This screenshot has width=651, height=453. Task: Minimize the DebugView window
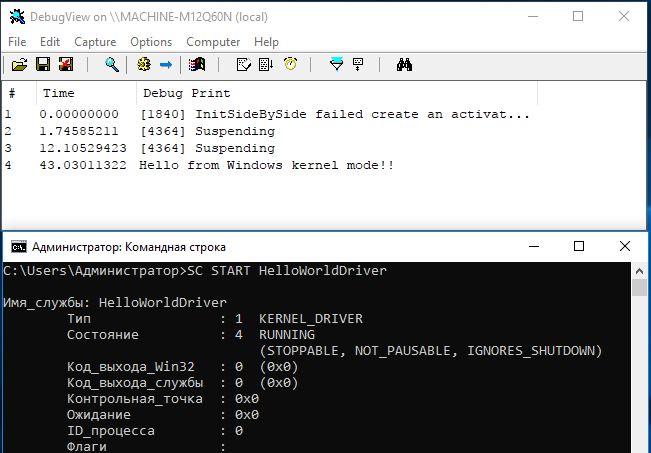[533, 17]
